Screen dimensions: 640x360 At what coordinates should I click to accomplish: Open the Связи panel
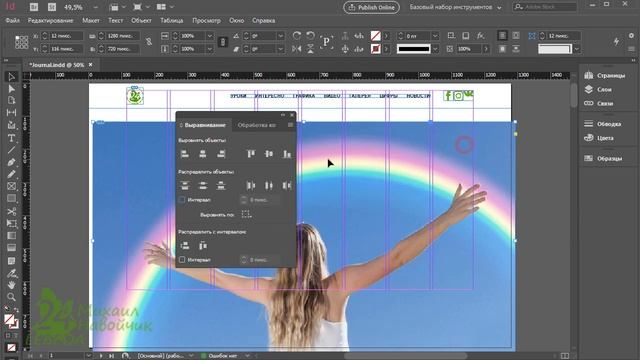pos(599,103)
